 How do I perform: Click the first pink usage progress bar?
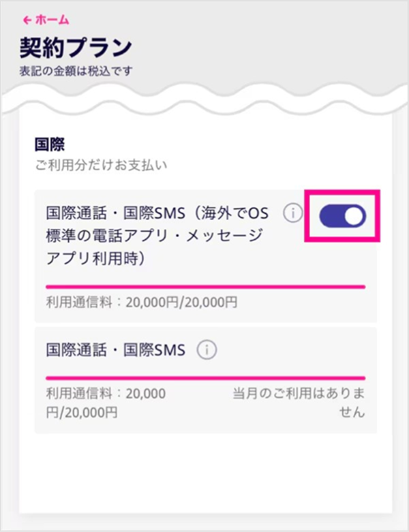205,287
